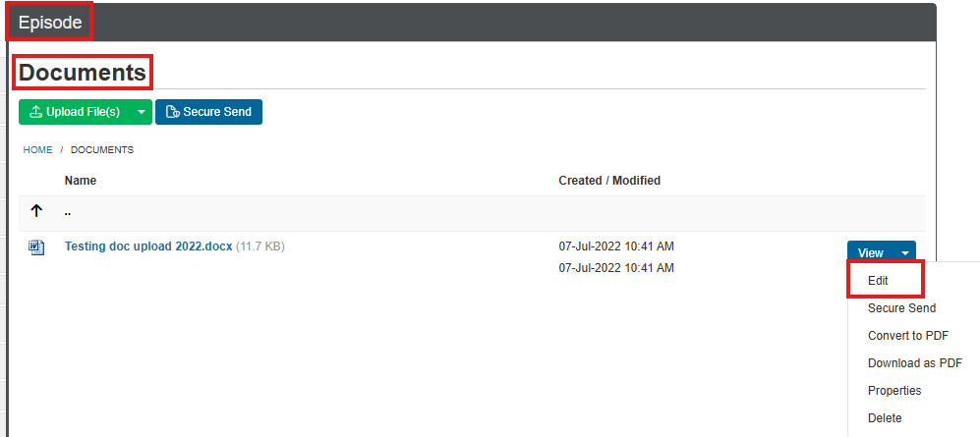This screenshot has height=437, width=980.
Task: Click the green Upload File(s) button
Action: coord(76,112)
